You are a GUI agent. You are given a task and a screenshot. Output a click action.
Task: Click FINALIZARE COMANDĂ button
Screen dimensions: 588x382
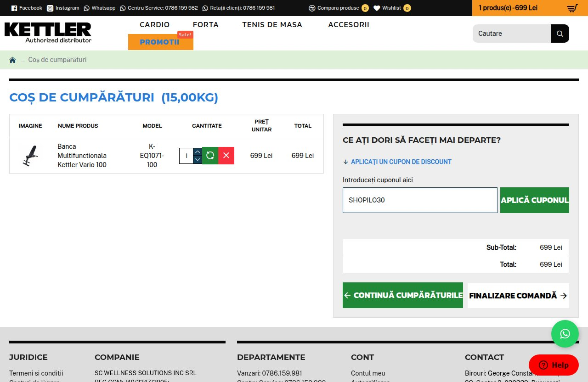click(x=518, y=296)
